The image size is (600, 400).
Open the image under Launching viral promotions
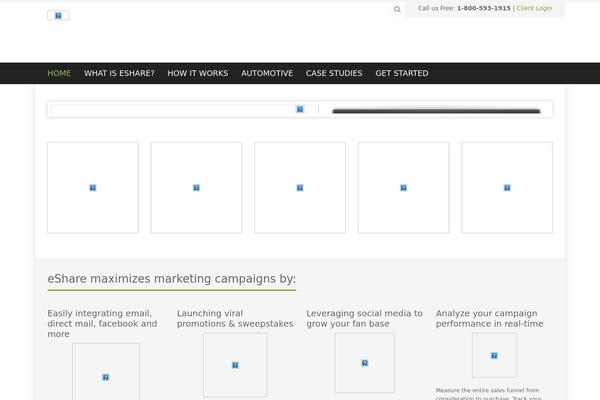235,365
